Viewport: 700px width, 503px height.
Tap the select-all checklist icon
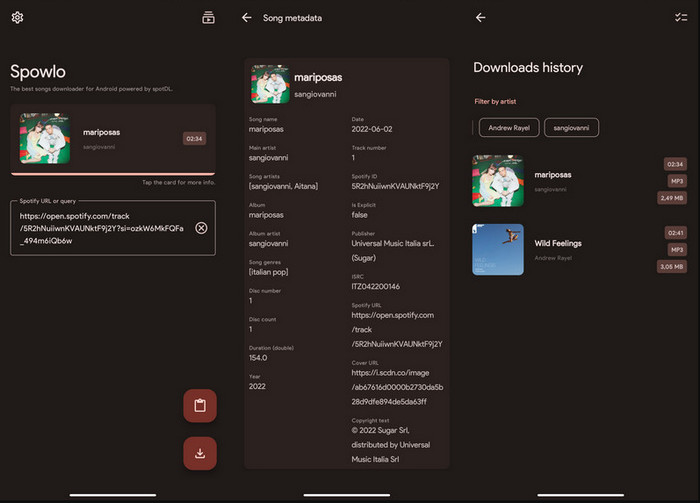(x=681, y=18)
